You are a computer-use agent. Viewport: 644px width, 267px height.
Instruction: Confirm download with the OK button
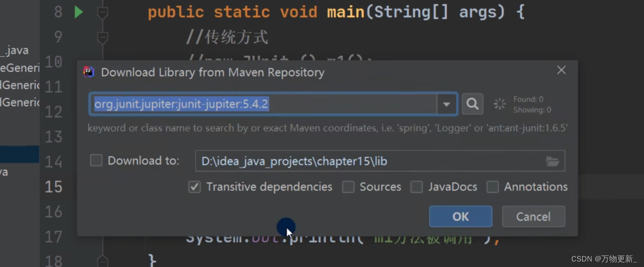point(460,216)
